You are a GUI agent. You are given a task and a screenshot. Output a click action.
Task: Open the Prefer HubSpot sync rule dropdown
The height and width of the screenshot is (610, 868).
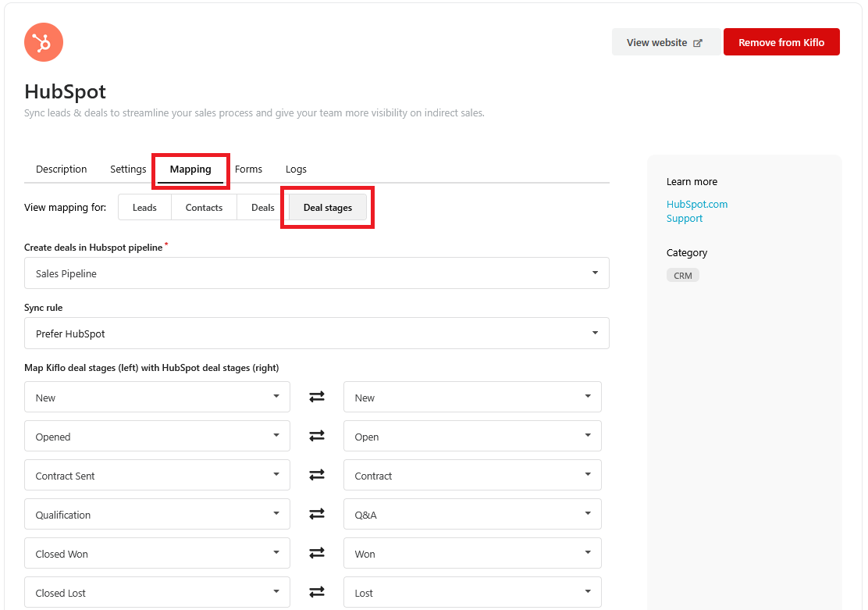pos(317,333)
